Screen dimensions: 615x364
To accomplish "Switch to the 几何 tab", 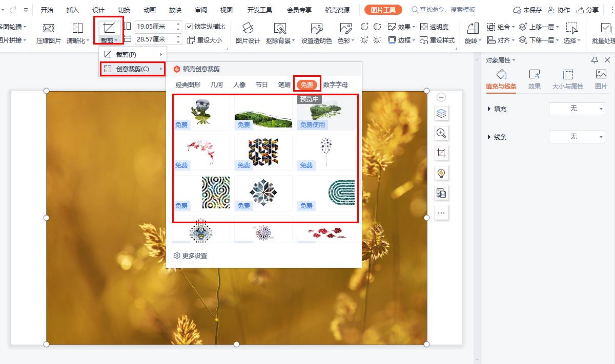I will coord(217,84).
